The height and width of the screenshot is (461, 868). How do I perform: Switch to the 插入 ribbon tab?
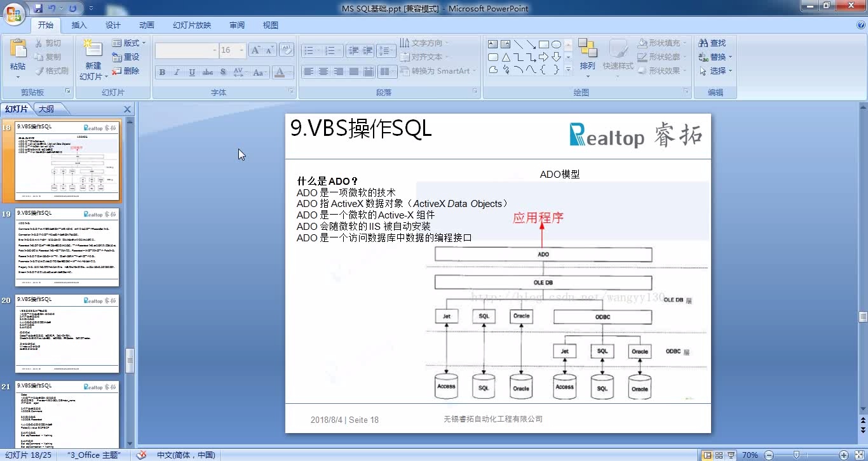pyautogui.click(x=79, y=25)
